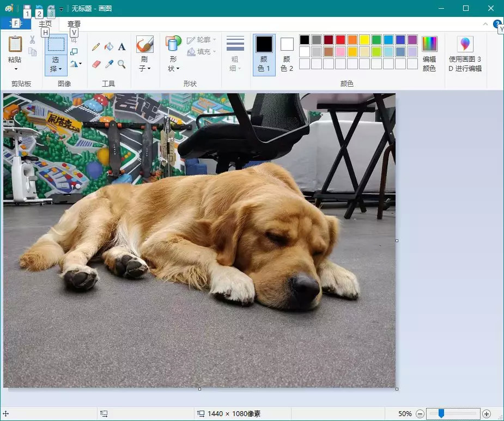504x421 pixels.
Task: Expand the Brushes (刷子) dropdown
Action: point(144,69)
